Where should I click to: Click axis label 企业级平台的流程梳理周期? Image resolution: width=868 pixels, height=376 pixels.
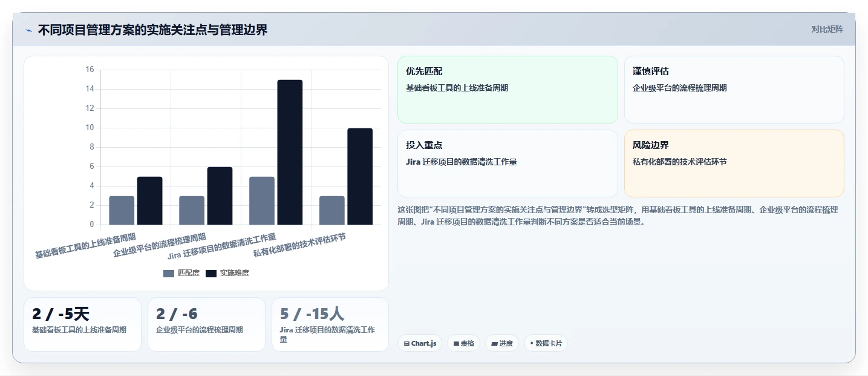pos(160,245)
